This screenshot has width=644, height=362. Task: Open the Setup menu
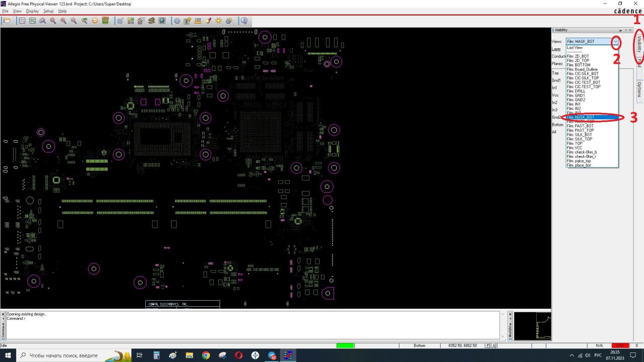point(48,11)
